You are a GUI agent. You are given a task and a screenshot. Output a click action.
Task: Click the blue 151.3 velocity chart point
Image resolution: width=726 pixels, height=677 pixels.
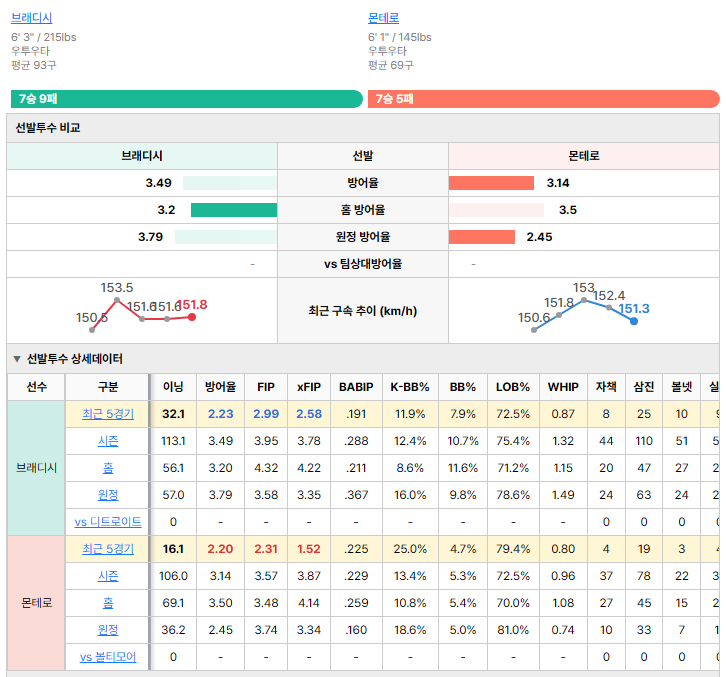(634, 321)
